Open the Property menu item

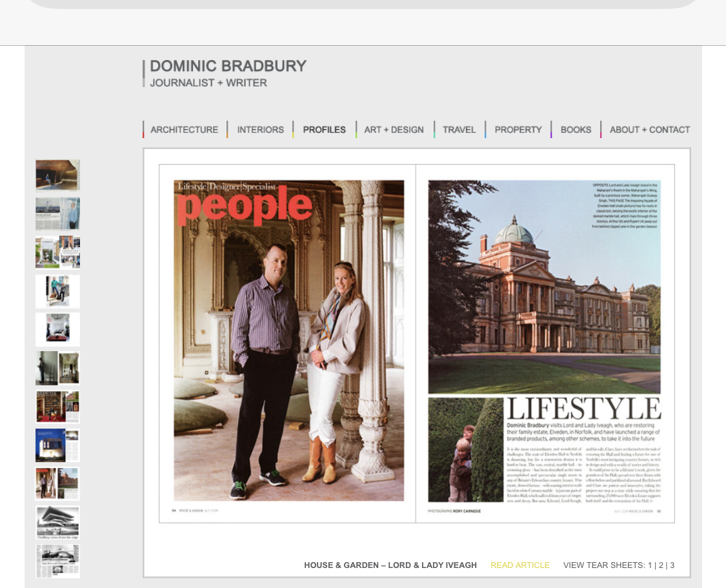click(518, 130)
